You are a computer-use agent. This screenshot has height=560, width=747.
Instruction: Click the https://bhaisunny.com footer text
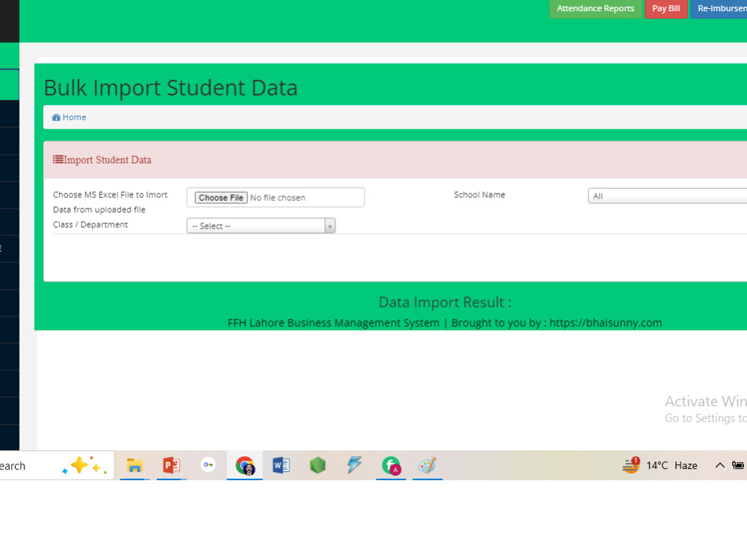click(606, 323)
